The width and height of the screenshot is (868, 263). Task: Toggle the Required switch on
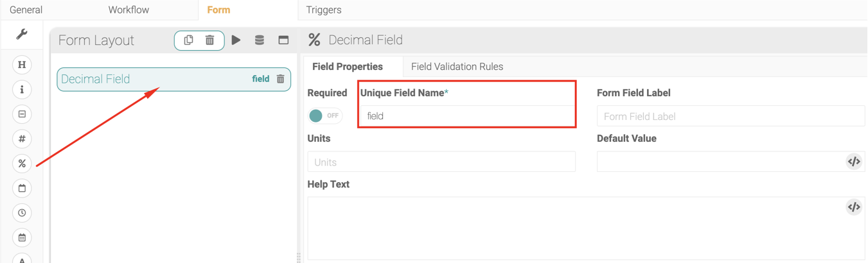pos(324,116)
